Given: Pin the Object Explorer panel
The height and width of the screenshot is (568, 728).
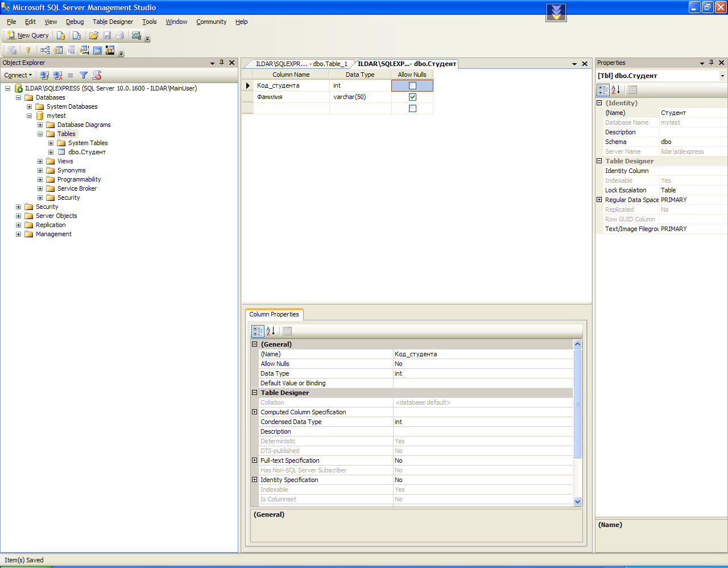Looking at the screenshot, I should coord(222,63).
